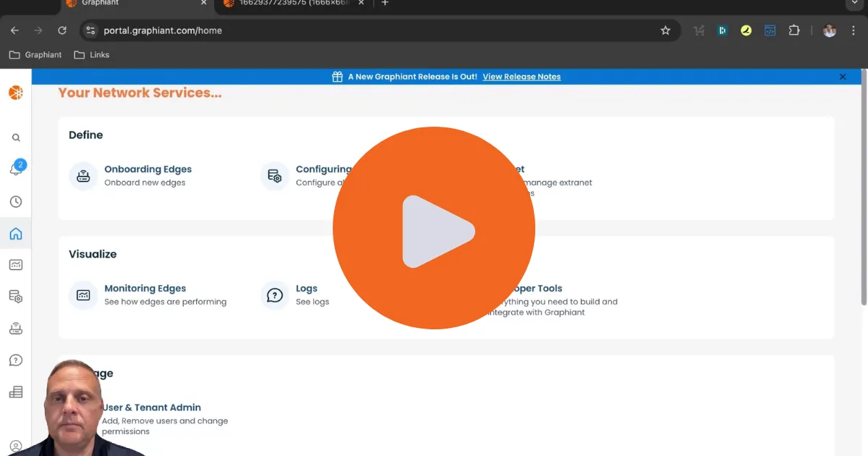
Task: Click the Graphiant logo in the sidebar
Action: (15, 93)
